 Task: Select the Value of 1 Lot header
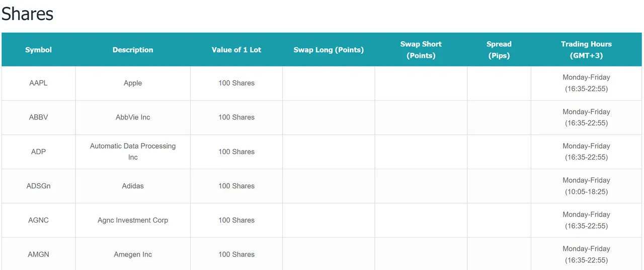[236, 50]
